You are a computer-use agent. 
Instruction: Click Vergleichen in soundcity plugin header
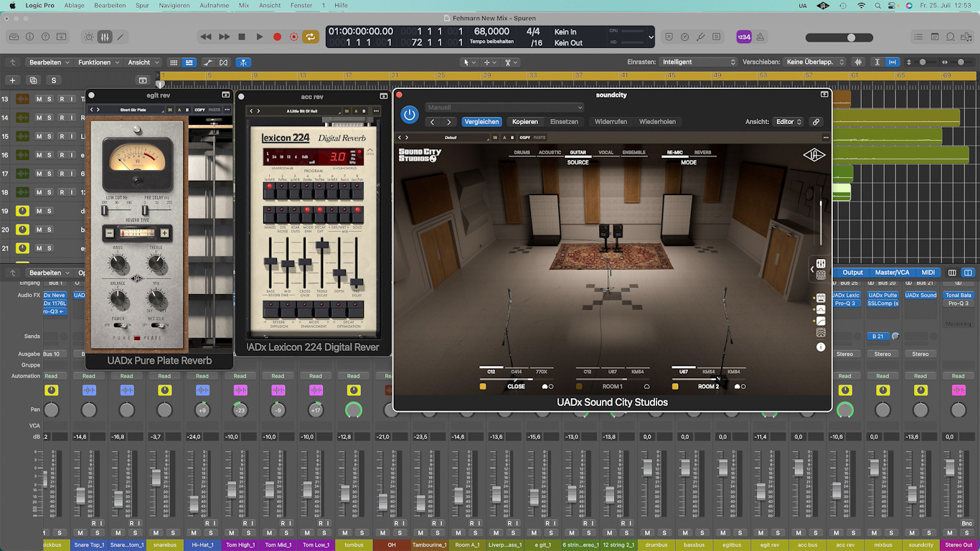(481, 122)
